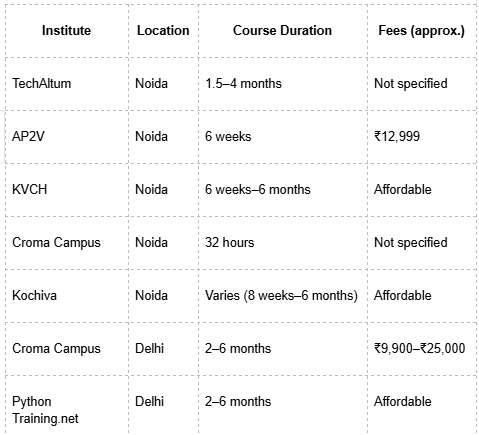Click the 6 weeks duration cell
Screen dimensions: 479x435
(283, 137)
